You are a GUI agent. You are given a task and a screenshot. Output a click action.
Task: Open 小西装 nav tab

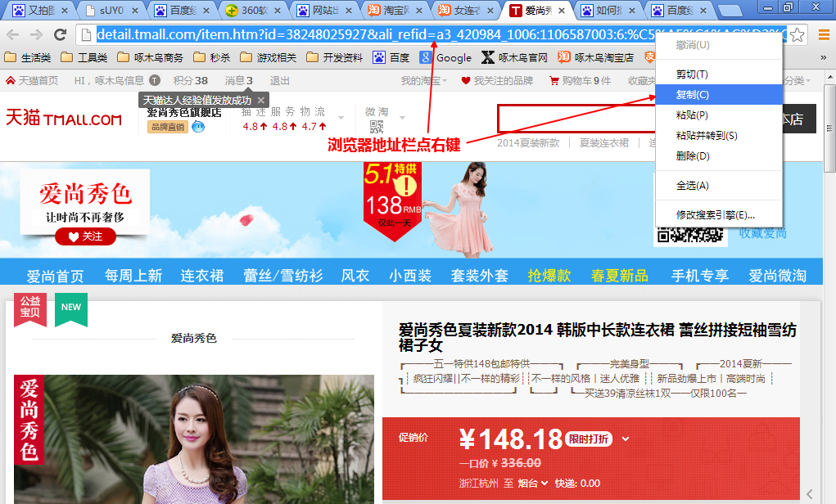point(409,276)
